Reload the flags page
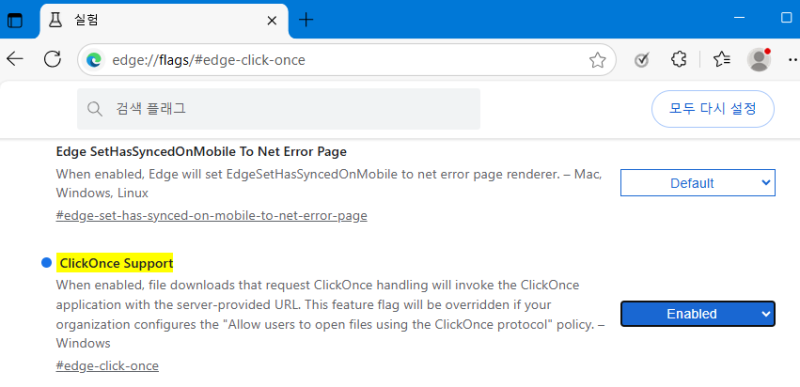This screenshot has height=387, width=800. point(52,59)
